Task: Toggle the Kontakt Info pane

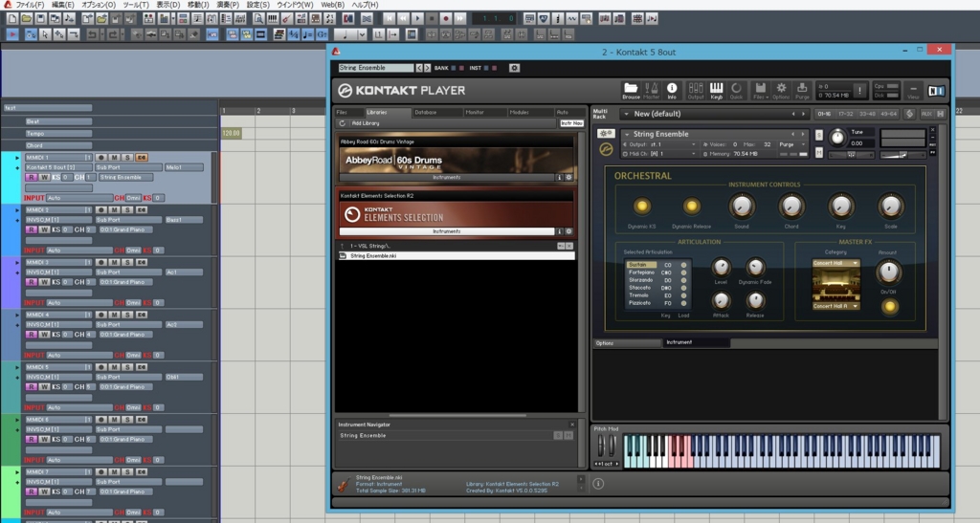Action: coord(672,91)
